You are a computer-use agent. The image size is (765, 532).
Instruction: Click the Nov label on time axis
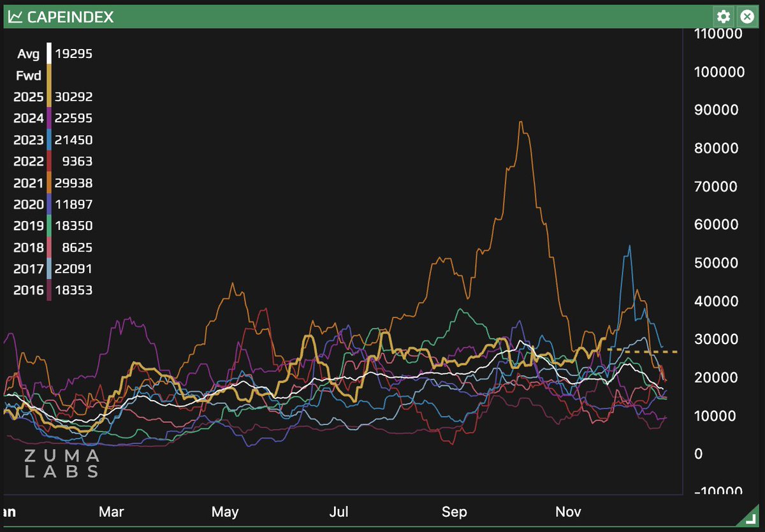(567, 512)
